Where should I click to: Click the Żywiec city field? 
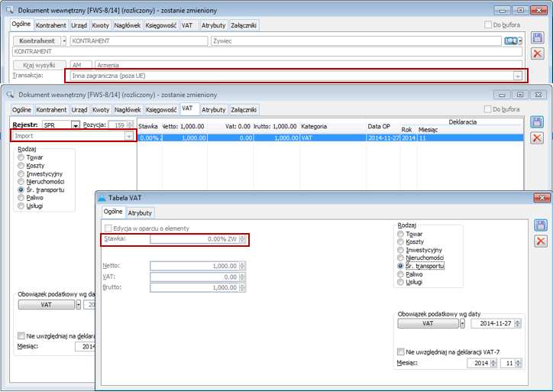point(356,41)
